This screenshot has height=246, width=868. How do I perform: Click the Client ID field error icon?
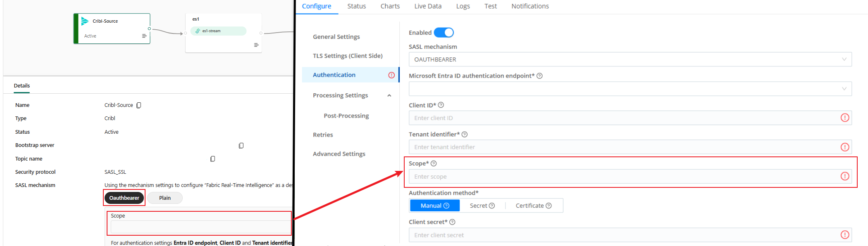(845, 118)
